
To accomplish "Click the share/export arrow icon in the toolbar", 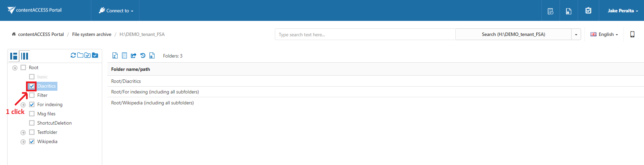I will coord(134,56).
